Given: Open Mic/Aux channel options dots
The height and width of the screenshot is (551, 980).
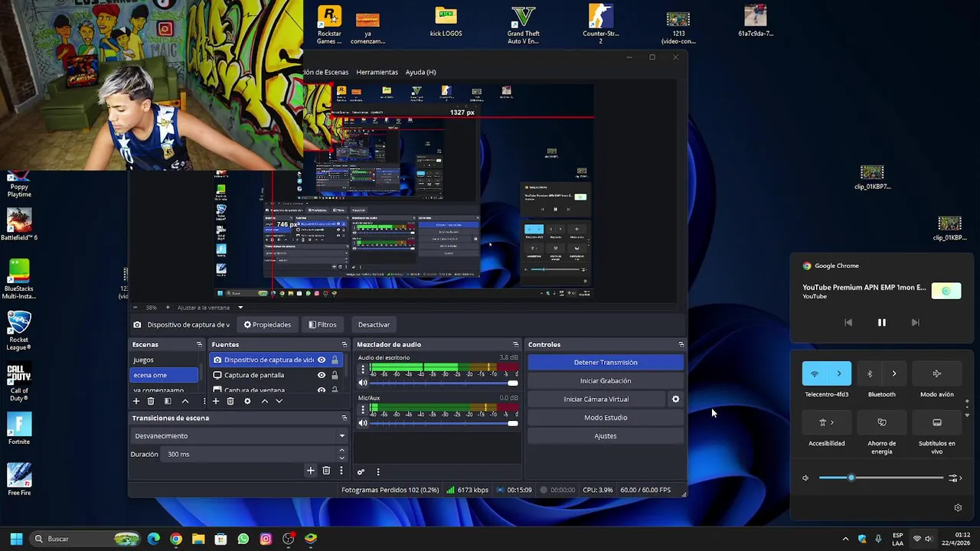Looking at the screenshot, I should [x=363, y=410].
